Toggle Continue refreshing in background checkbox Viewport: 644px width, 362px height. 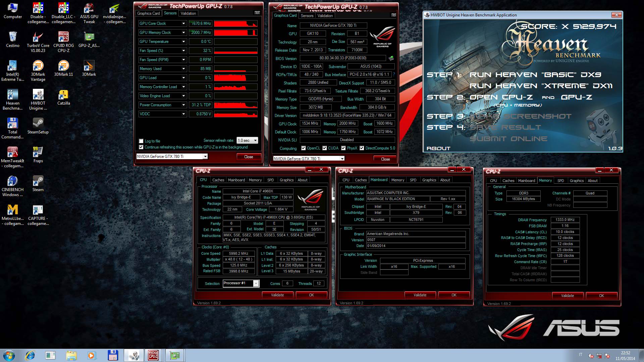coord(141,147)
